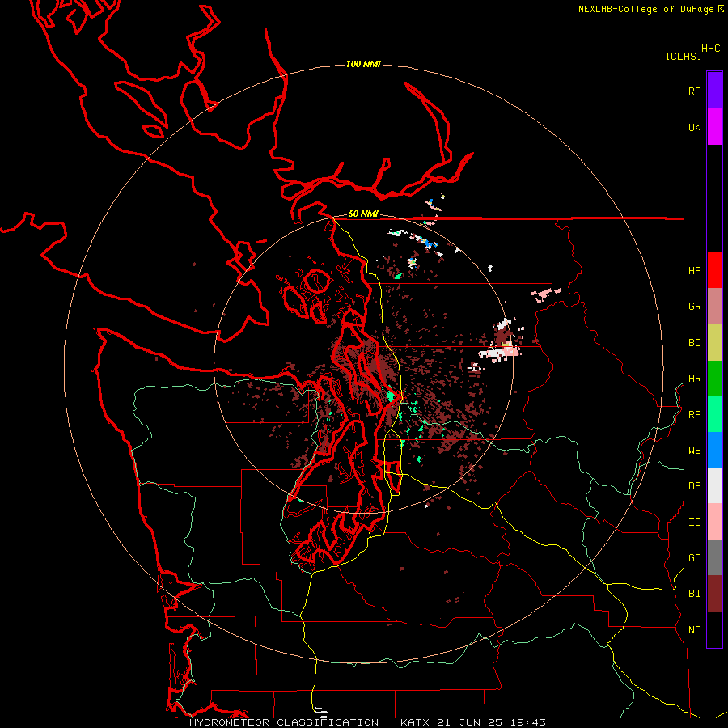Click the light pink IC ice crystals swatch

click(714, 522)
